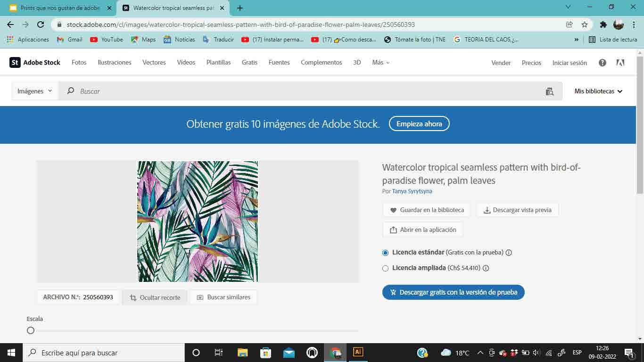Open the YouTube bookmark

pos(107,40)
